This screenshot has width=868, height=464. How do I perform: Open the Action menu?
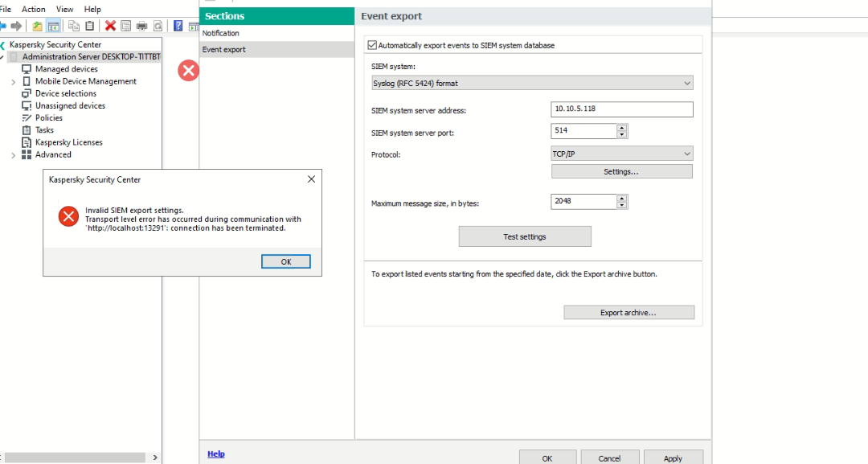[x=33, y=10]
